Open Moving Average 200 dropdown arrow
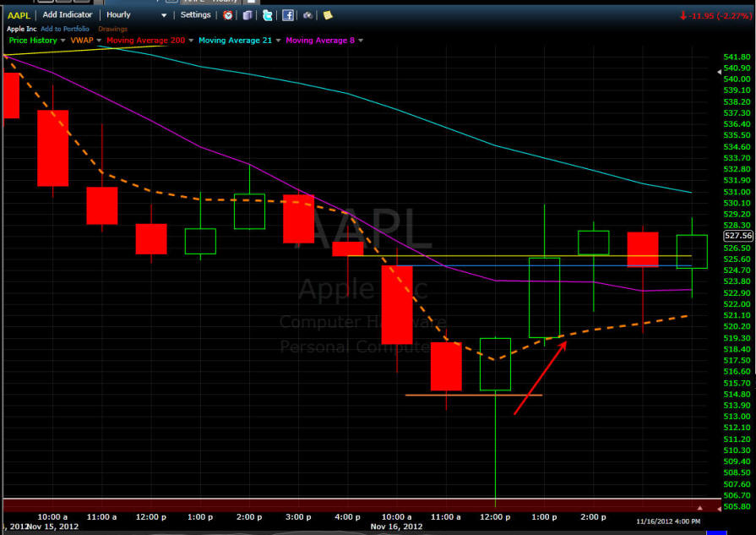Viewport: 756px width, 535px height. point(191,41)
